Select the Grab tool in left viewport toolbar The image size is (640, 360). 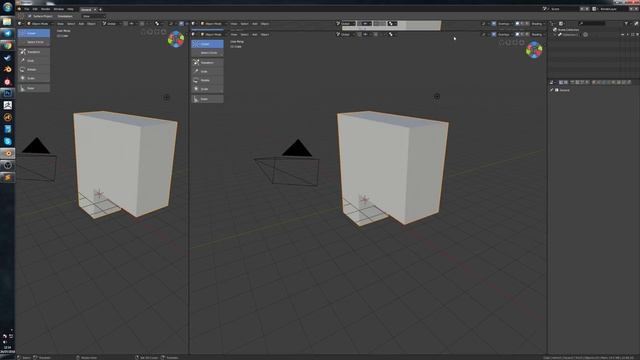point(34,60)
